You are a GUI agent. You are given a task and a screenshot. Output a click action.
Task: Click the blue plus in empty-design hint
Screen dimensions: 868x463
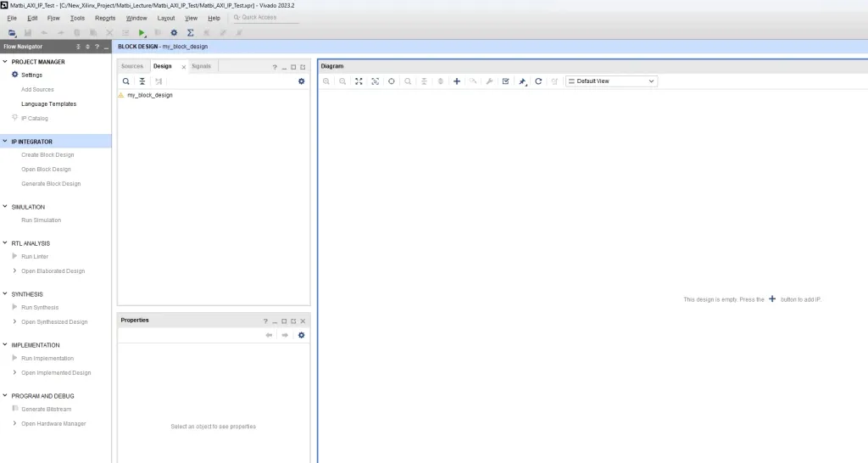click(x=772, y=299)
